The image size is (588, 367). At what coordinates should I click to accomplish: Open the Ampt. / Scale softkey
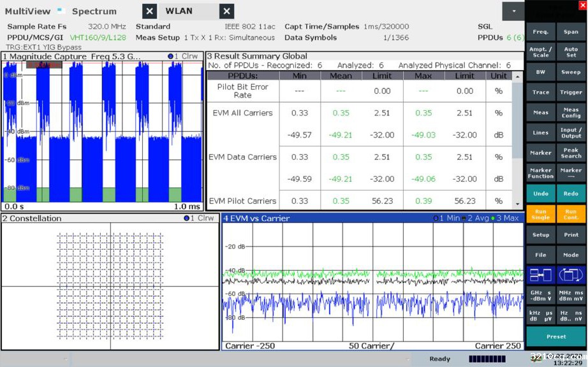(x=540, y=52)
